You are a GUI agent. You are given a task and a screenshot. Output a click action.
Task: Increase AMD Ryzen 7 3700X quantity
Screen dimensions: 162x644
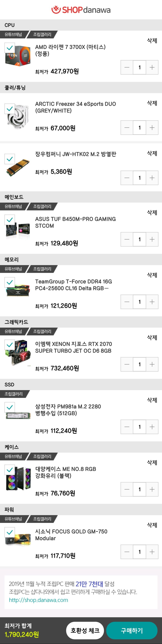(152, 68)
